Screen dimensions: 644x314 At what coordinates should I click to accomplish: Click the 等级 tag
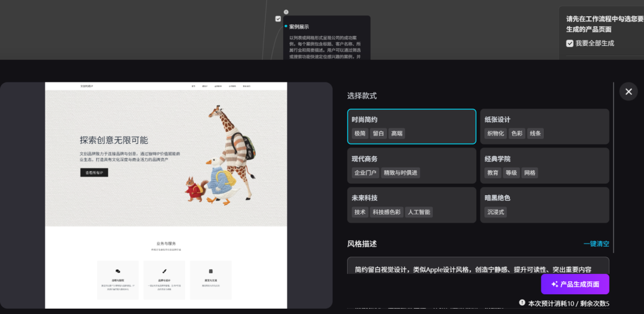tap(512, 173)
